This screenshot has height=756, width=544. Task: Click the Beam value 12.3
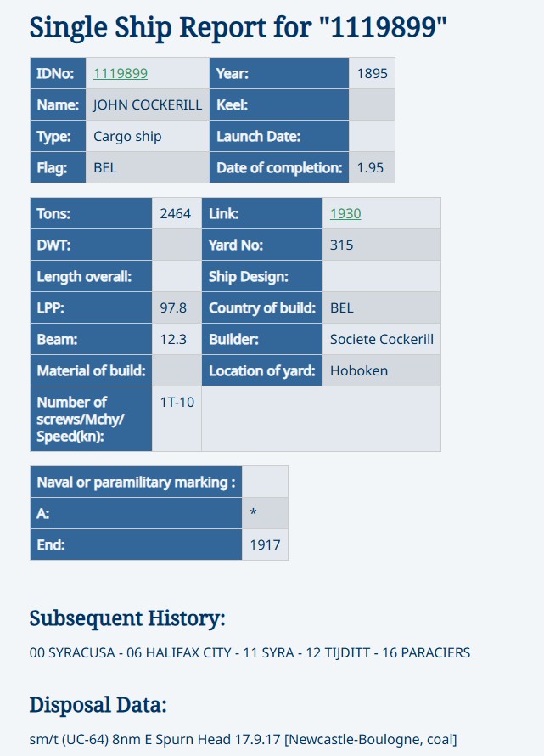point(173,340)
